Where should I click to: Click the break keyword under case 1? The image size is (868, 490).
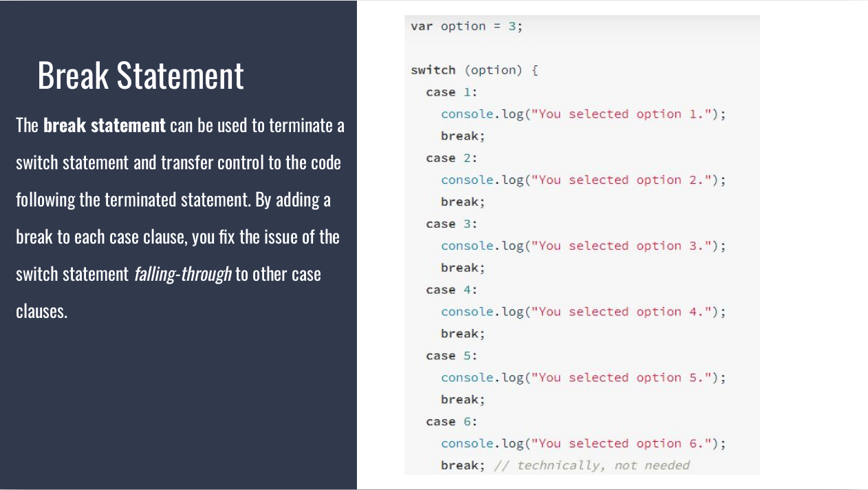click(x=462, y=136)
